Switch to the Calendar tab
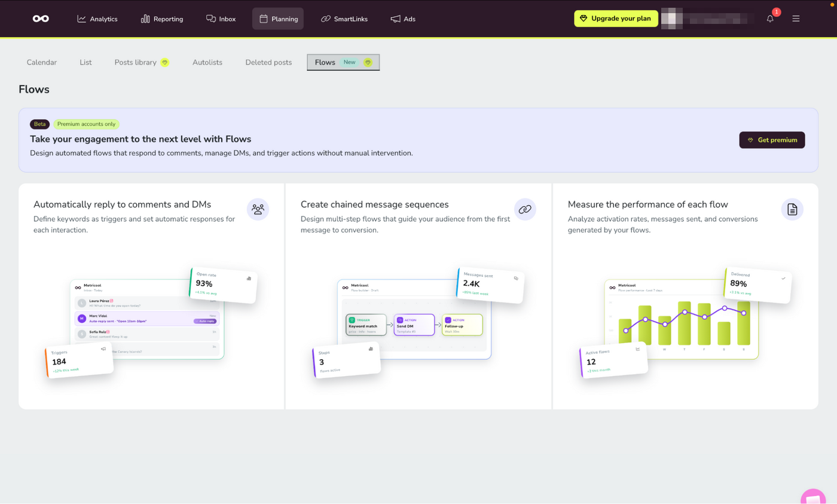 click(42, 62)
